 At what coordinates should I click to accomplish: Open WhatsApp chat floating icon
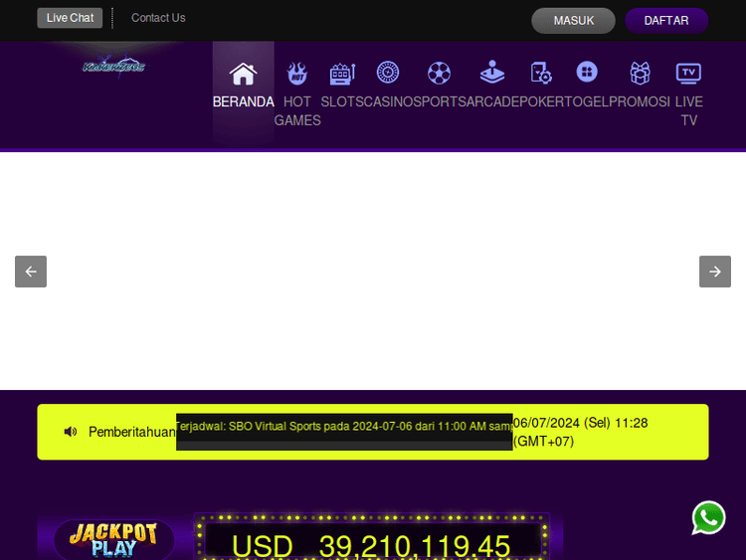(x=708, y=518)
